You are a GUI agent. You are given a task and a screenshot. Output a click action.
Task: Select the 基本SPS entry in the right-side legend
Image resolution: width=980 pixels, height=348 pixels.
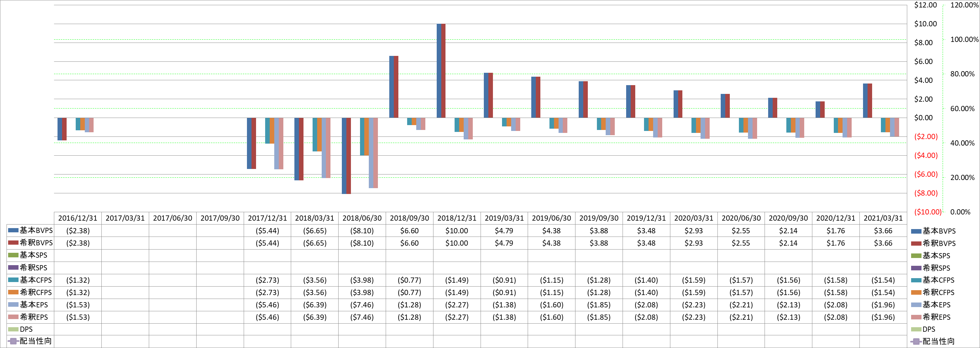pyautogui.click(x=931, y=256)
